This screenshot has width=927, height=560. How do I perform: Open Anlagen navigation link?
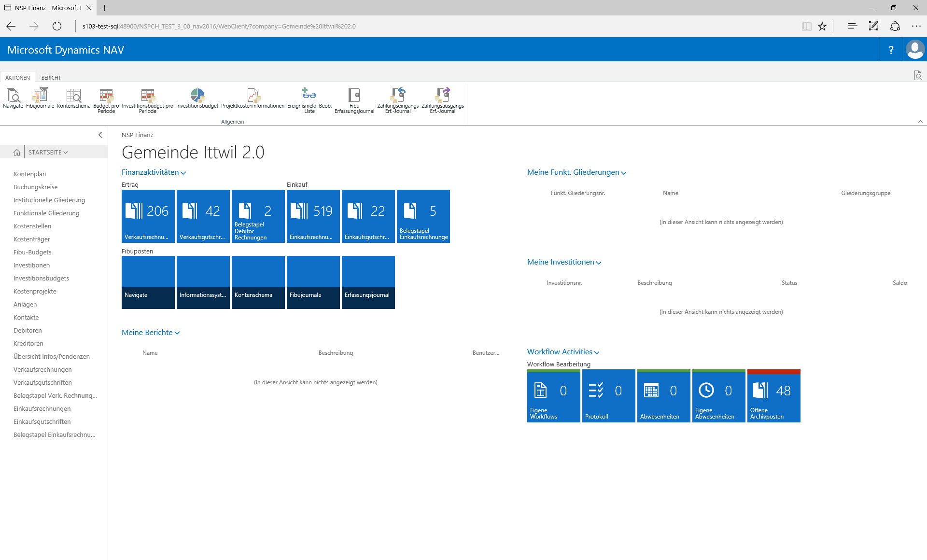coord(25,304)
